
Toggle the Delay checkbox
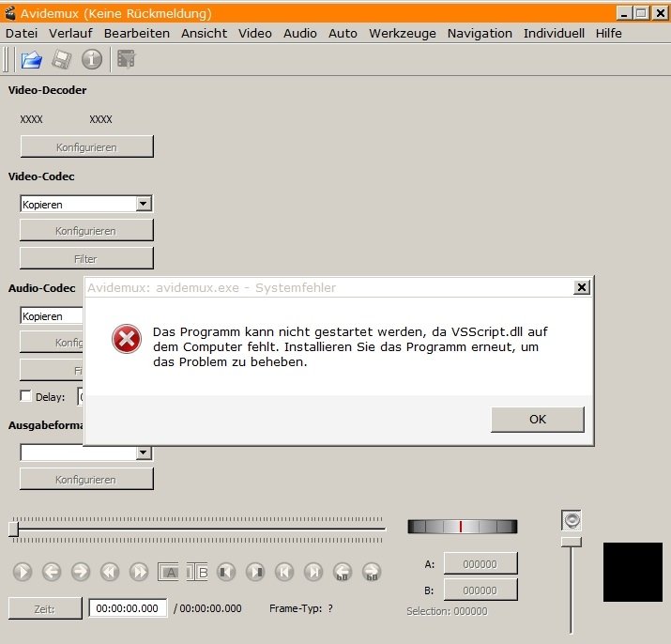pos(25,395)
